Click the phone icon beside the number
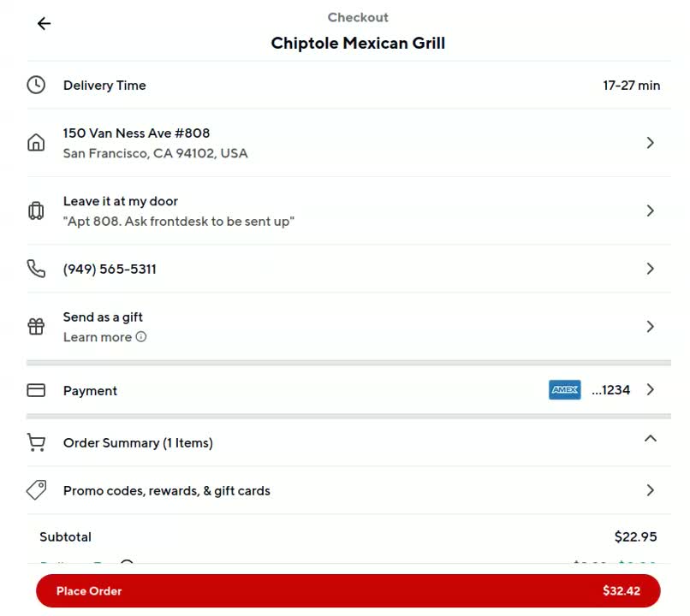This screenshot has height=616, width=690. pos(36,269)
